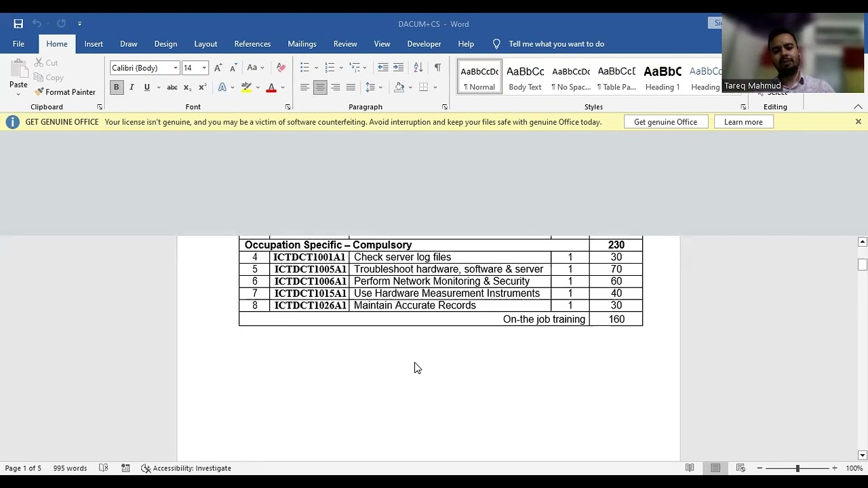Save the document with the Save icon
The height and width of the screenshot is (488, 868).
point(18,24)
